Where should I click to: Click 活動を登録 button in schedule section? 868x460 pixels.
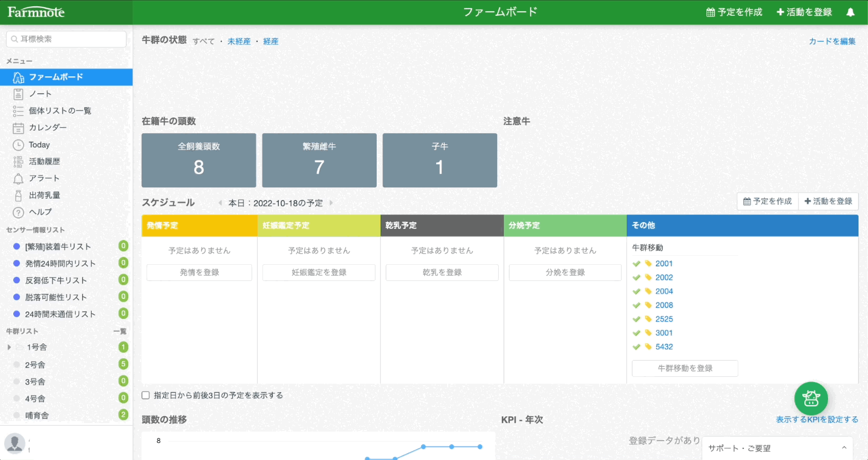coord(829,201)
